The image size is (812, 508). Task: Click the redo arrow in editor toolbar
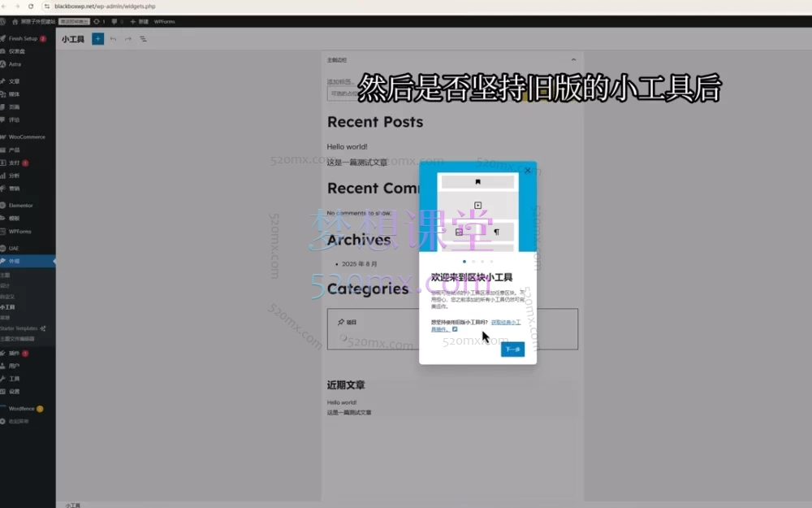[128, 39]
